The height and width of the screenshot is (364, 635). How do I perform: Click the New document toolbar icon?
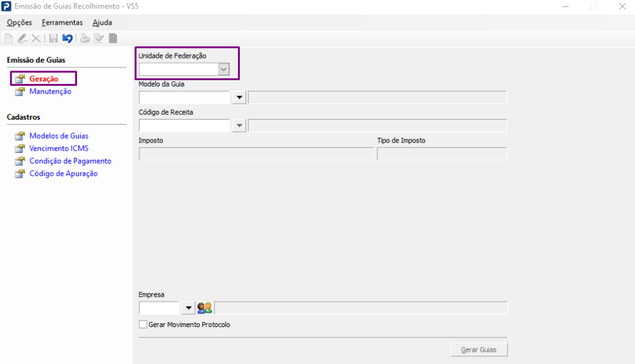click(9, 38)
